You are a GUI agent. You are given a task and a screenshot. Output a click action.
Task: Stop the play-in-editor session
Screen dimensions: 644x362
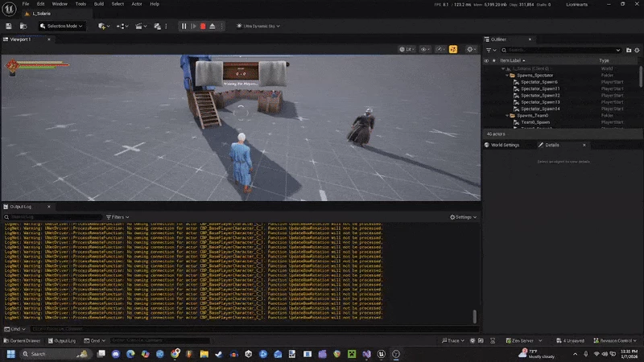point(202,26)
